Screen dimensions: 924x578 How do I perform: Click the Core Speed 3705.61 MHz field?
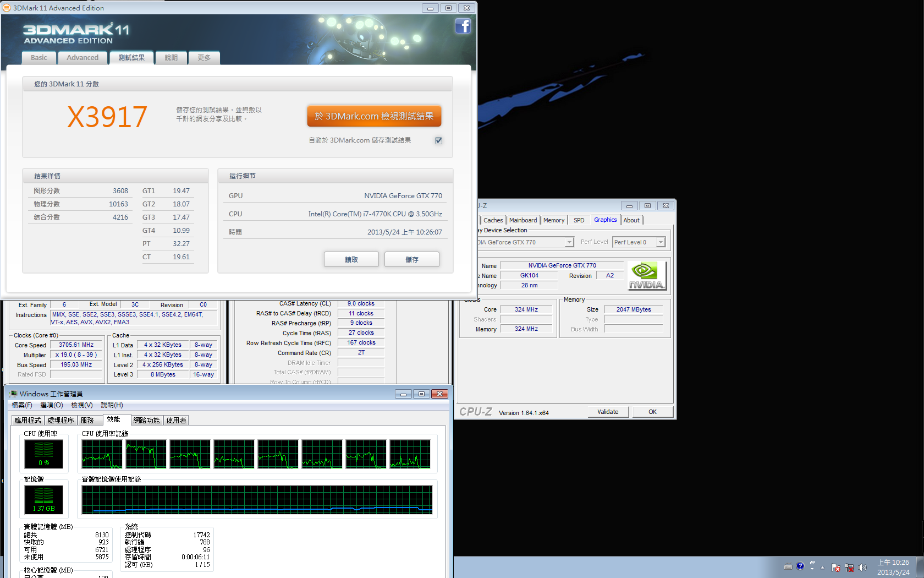click(x=76, y=345)
